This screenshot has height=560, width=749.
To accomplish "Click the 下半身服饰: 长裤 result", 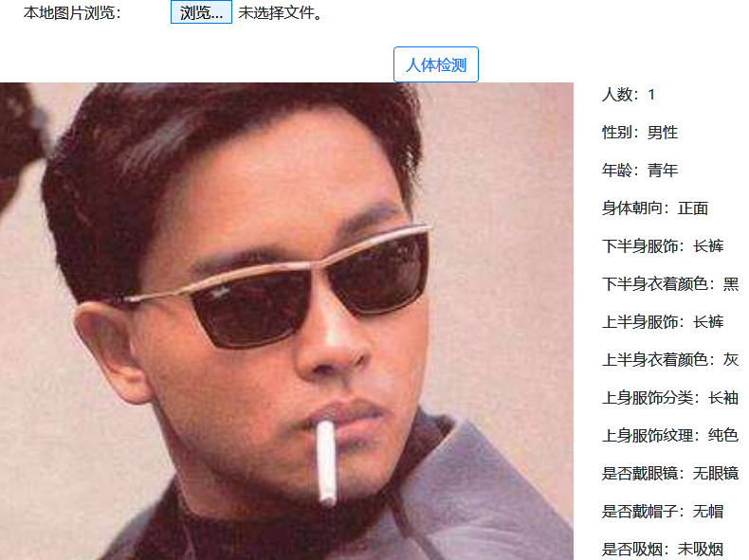I will [x=663, y=246].
